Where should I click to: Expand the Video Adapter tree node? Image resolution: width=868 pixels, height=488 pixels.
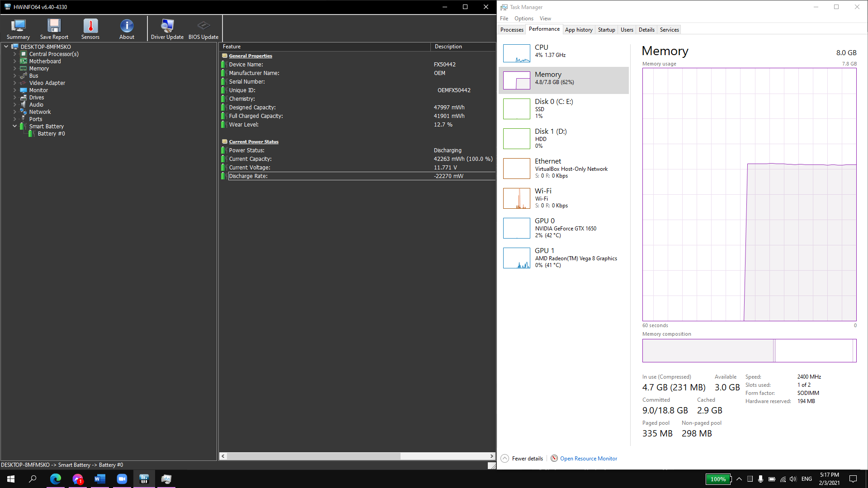pos(14,83)
